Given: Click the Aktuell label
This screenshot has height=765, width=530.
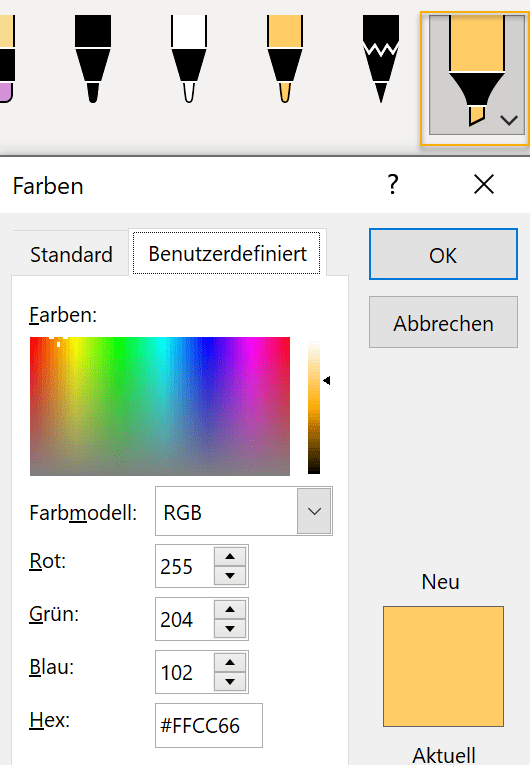Looking at the screenshot, I should pyautogui.click(x=444, y=755).
